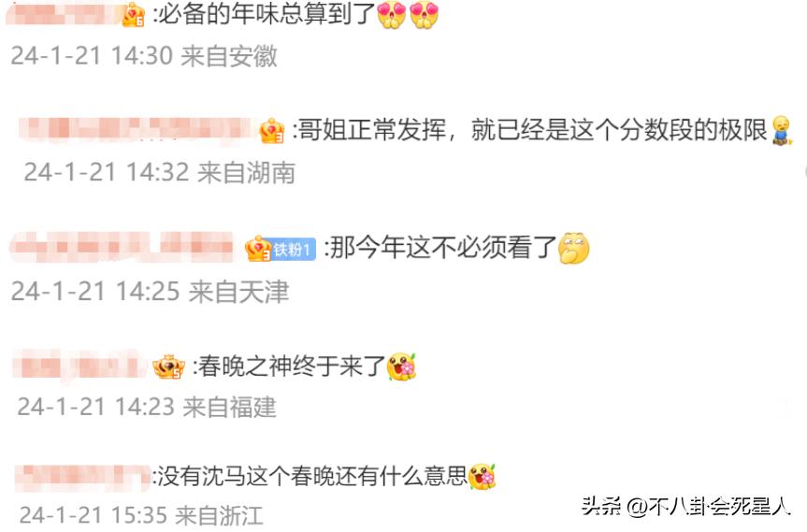
Task: Click flower emoji after 春晚之神终于来了
Action: tap(401, 367)
